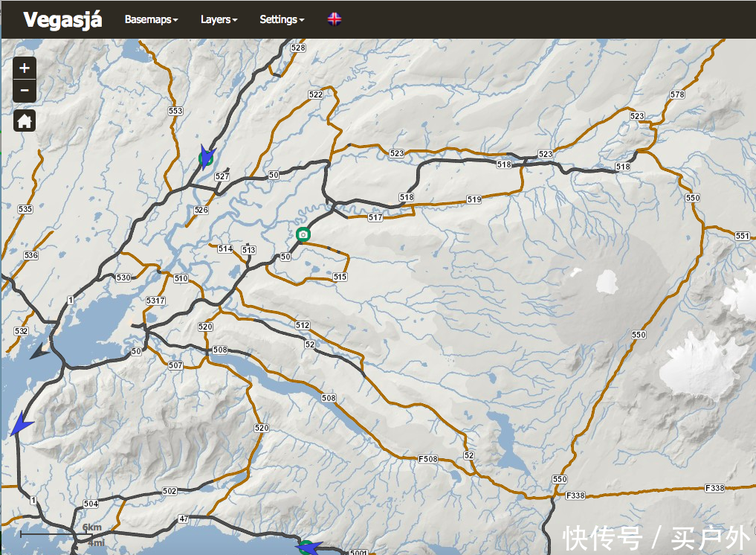
Task: Switch language using the UK flag
Action: (335, 19)
